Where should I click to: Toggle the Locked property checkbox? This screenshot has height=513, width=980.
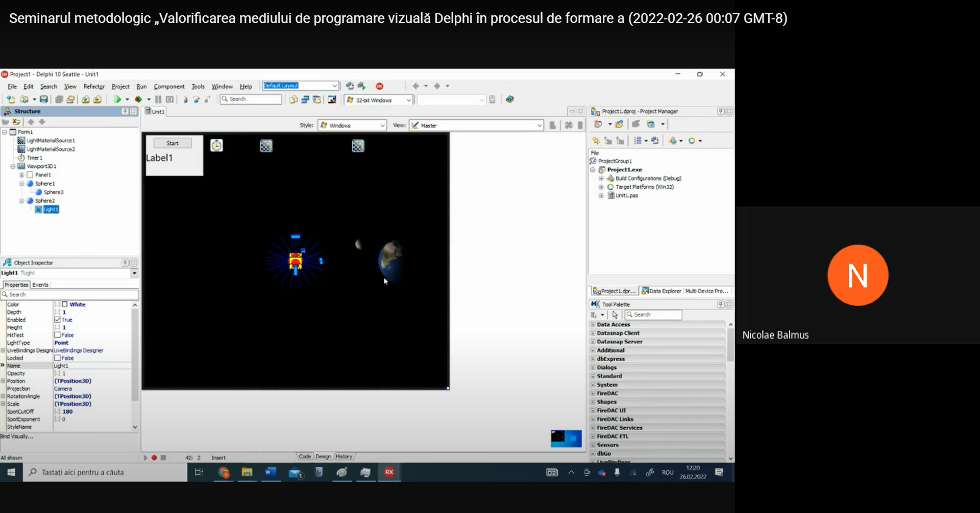coord(58,358)
